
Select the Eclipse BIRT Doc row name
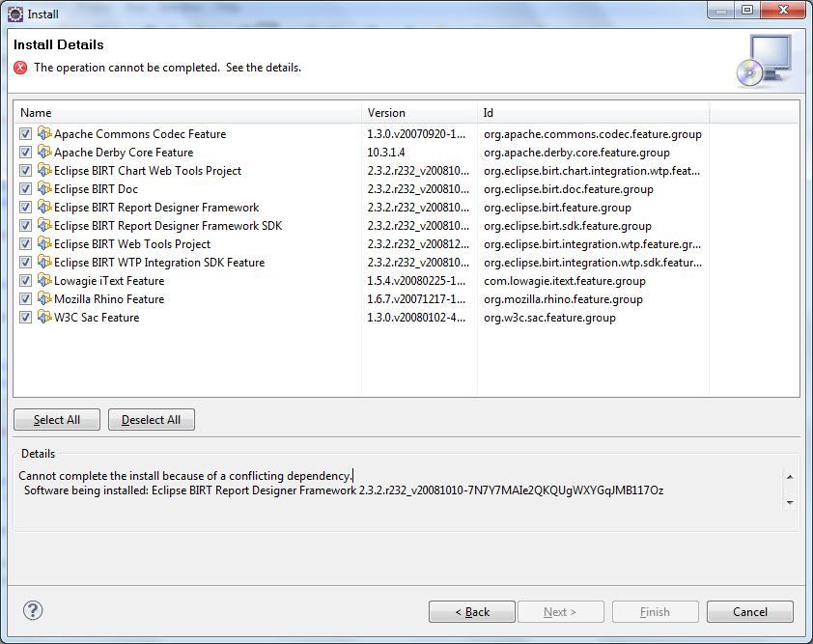[96, 188]
